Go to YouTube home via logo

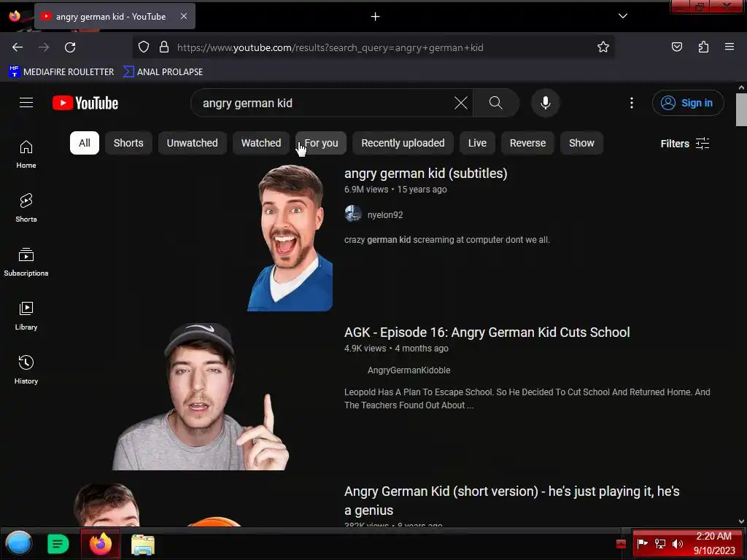click(85, 103)
